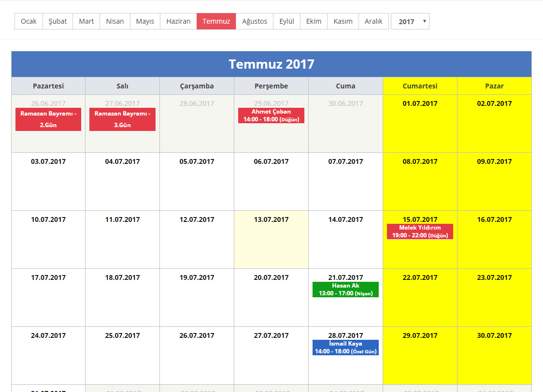Viewport: 543px width, 392px height.
Task: Select Sunday 16.07.2017 cell
Action: point(495,239)
